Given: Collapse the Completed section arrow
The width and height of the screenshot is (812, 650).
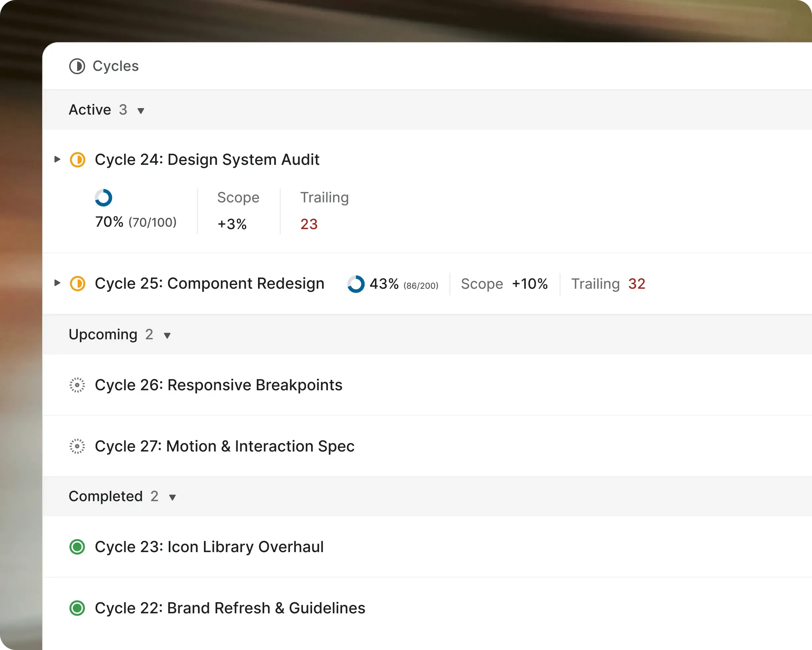Looking at the screenshot, I should click(172, 497).
